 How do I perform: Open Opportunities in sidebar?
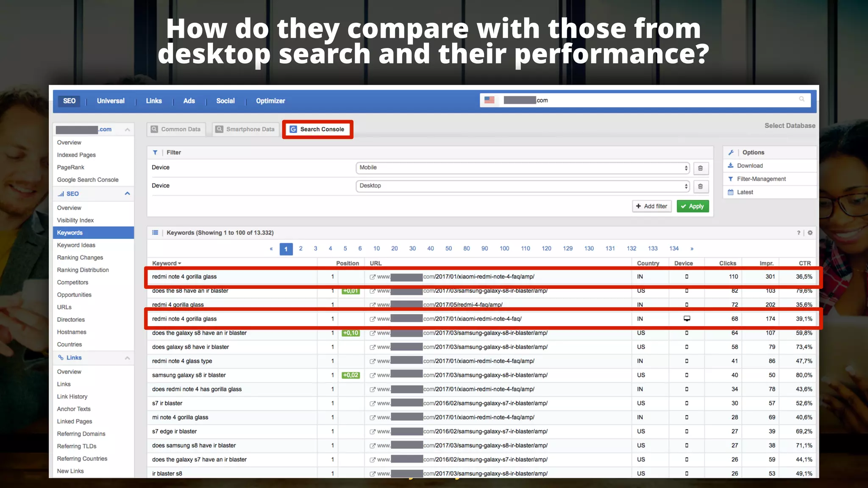(x=74, y=295)
